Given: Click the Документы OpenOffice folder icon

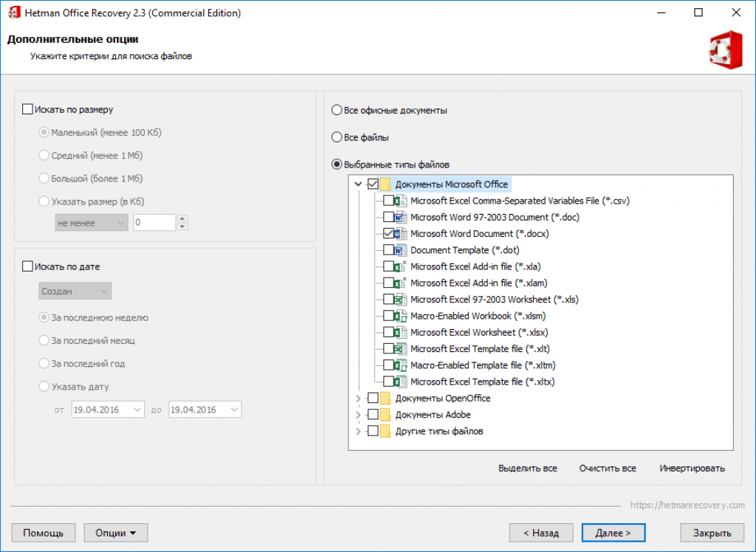Looking at the screenshot, I should pos(385,399).
